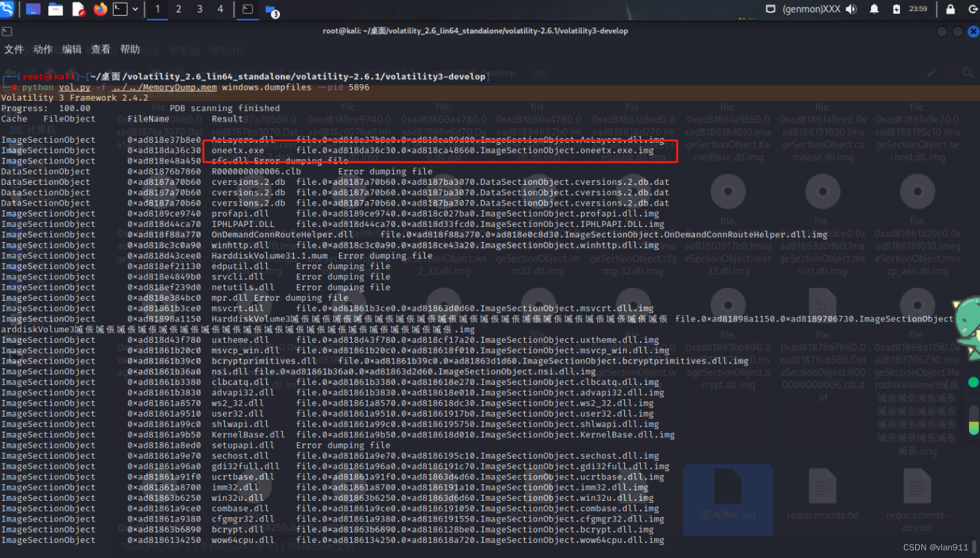Click the srvcli.dll filename entry
This screenshot has width=980, height=558.
(238, 277)
